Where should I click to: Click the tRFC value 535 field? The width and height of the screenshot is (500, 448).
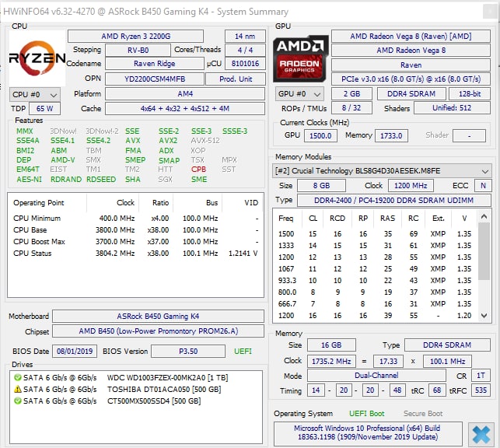tap(481, 390)
